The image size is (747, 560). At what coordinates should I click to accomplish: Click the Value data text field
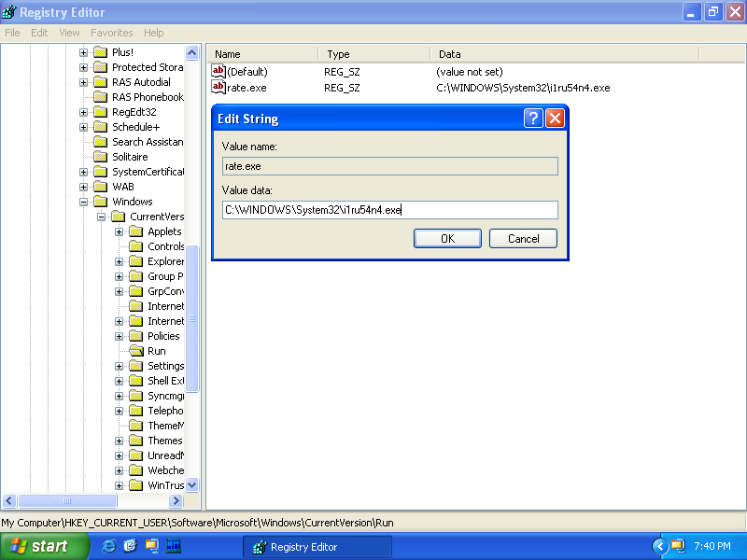[390, 210]
